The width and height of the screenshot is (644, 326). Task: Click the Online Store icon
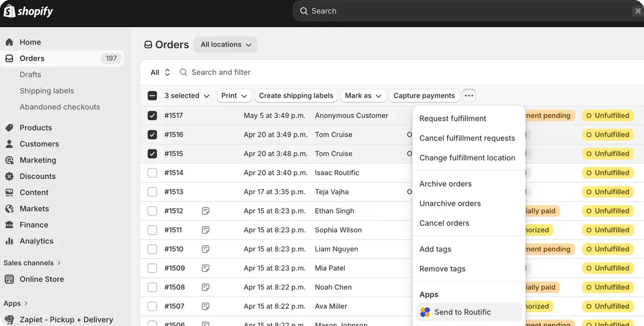[x=9, y=279]
